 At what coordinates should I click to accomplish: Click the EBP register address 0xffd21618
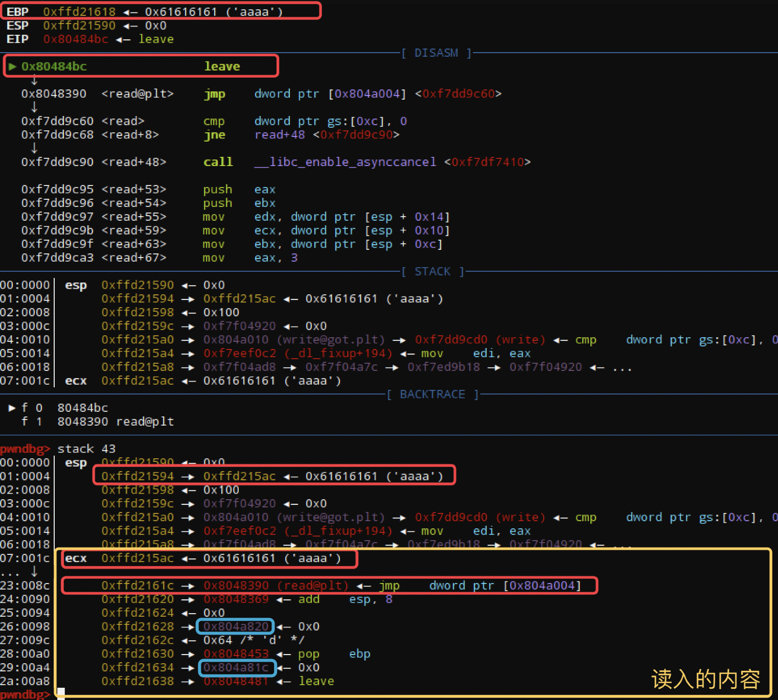point(79,11)
